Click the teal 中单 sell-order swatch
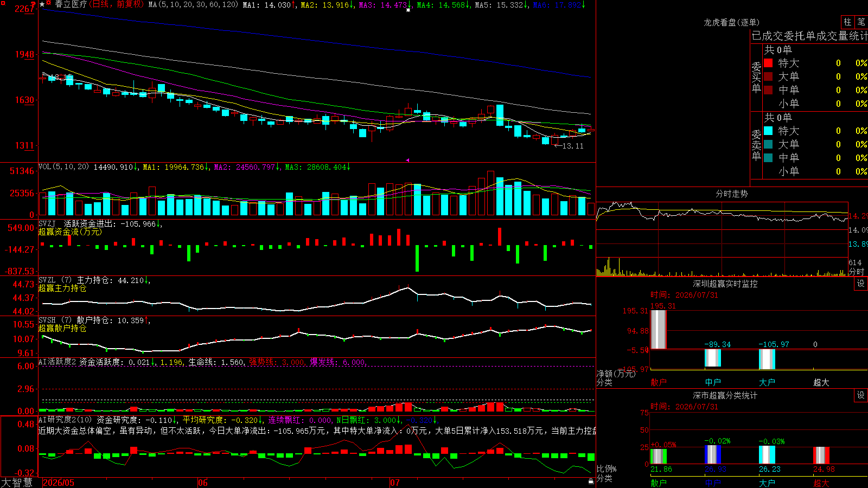This screenshot has height=488, width=868. click(768, 158)
